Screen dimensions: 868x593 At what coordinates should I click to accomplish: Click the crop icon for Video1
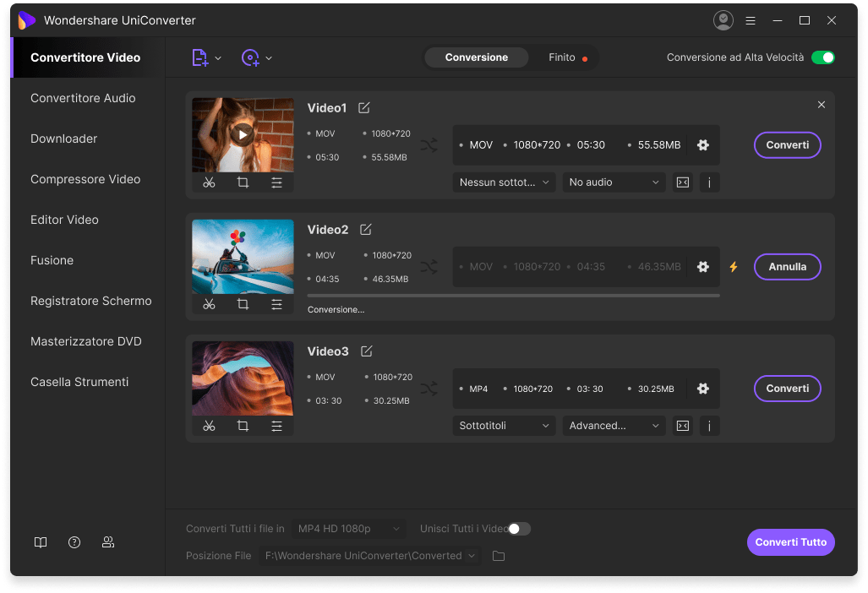tap(243, 182)
